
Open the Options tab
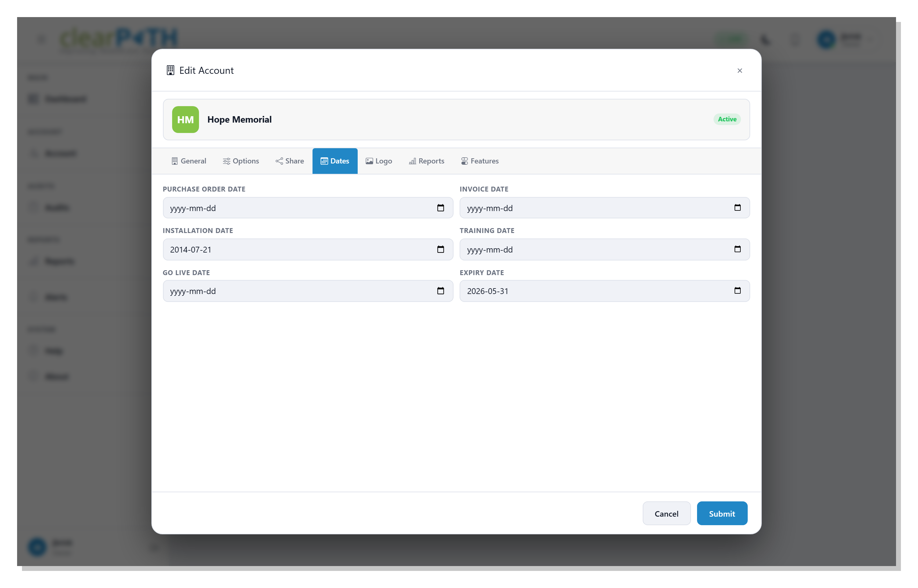[241, 161]
